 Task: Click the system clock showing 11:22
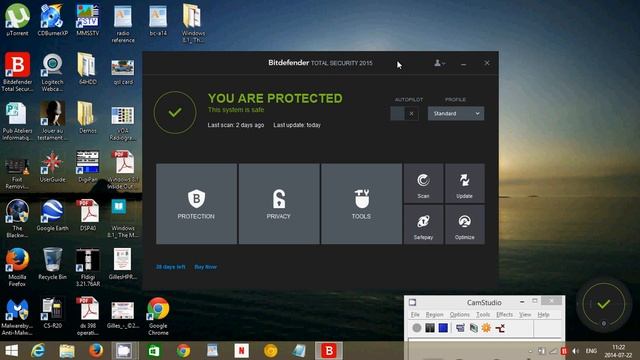[x=618, y=351]
